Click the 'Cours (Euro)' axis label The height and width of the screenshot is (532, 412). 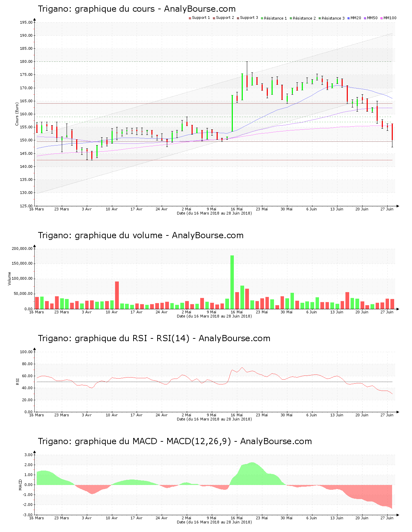(17, 114)
